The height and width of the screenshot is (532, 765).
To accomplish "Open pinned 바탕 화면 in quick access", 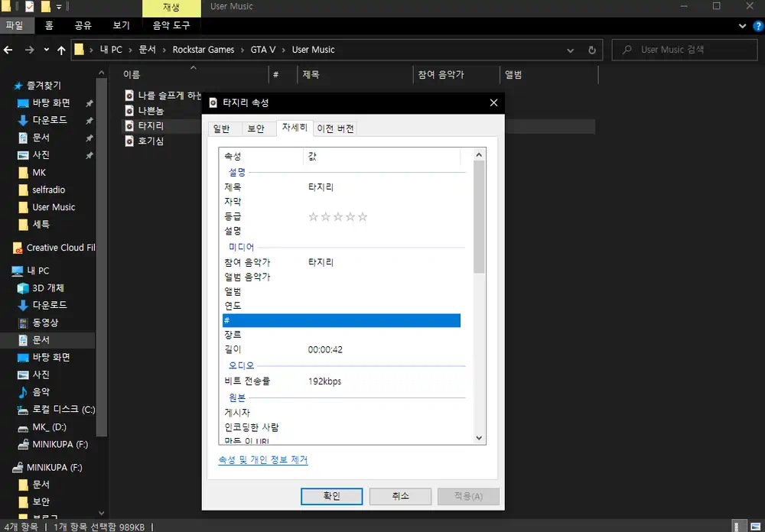I will pos(50,103).
